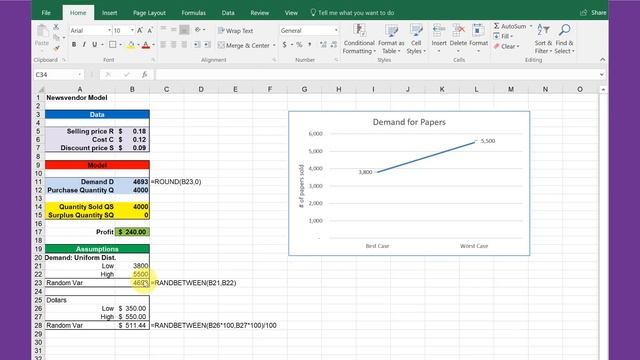640x360 pixels.
Task: Click the Increase Font Size icon
Action: [140, 31]
